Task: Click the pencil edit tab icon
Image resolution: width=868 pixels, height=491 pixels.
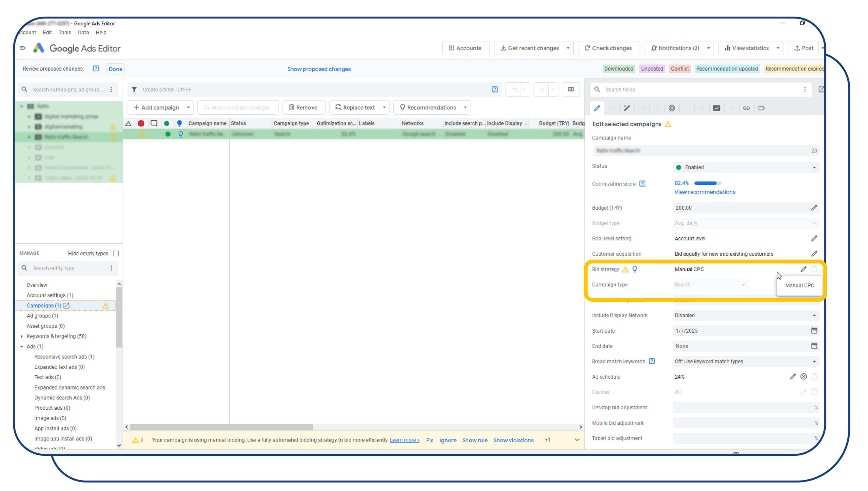Action: coord(597,108)
